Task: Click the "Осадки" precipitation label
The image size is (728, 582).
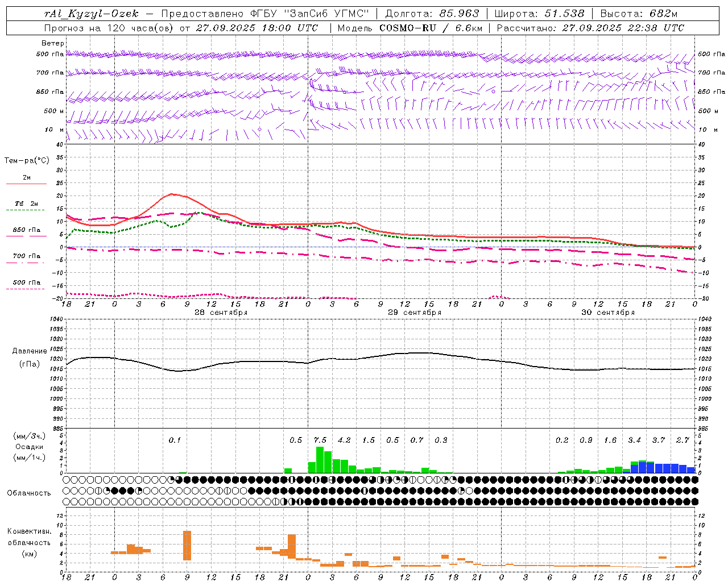Action: (30, 447)
